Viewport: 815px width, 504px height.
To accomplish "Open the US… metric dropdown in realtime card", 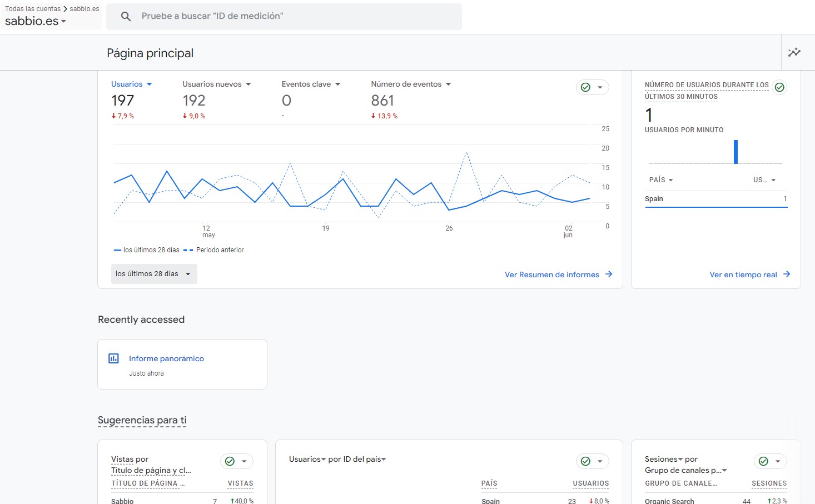I will click(764, 180).
